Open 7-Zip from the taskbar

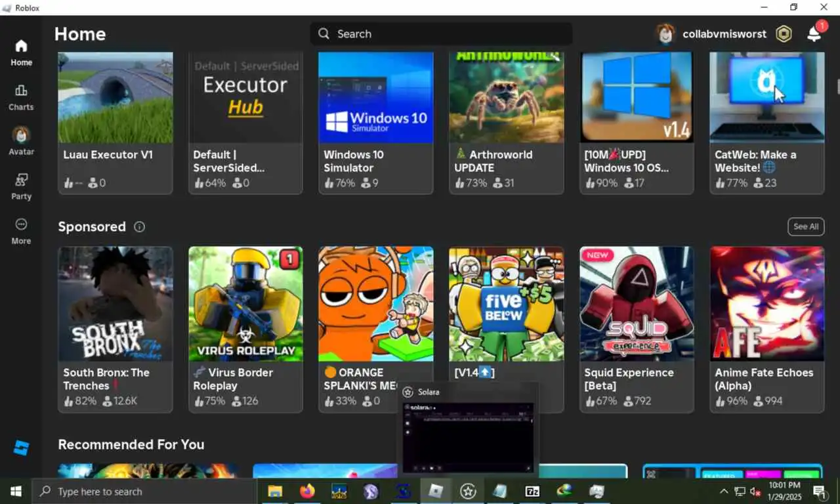pos(532,491)
